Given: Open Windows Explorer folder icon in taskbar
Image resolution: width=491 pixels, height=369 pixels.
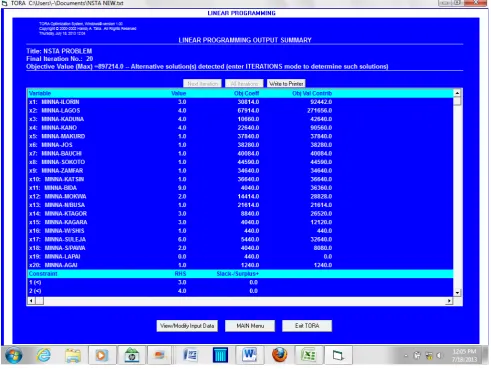Looking at the screenshot, I should coord(73,356).
